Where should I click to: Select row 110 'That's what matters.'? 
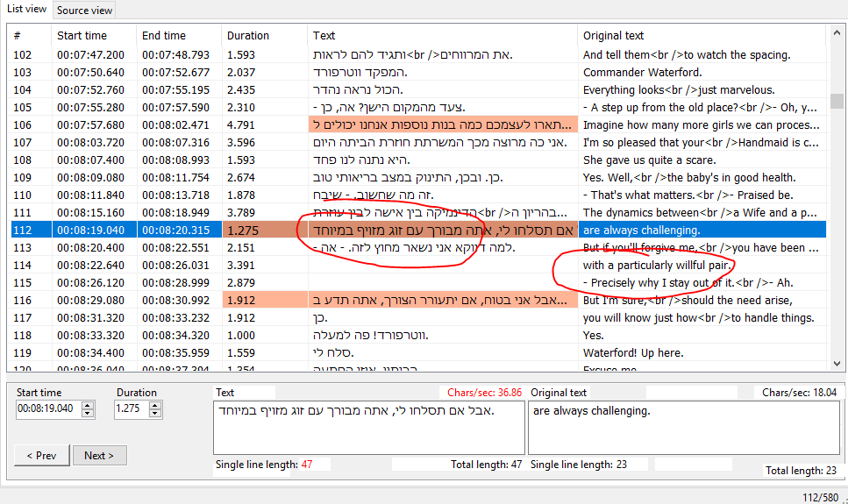pos(418,195)
